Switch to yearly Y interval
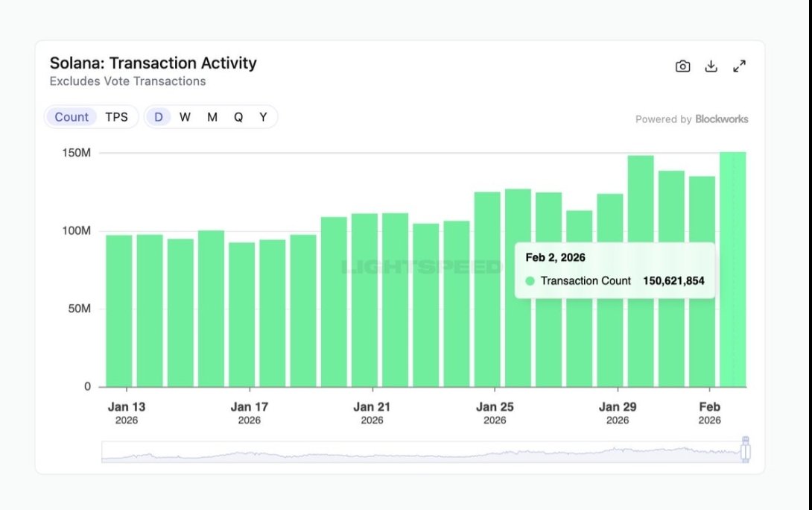This screenshot has width=812, height=510. [263, 117]
